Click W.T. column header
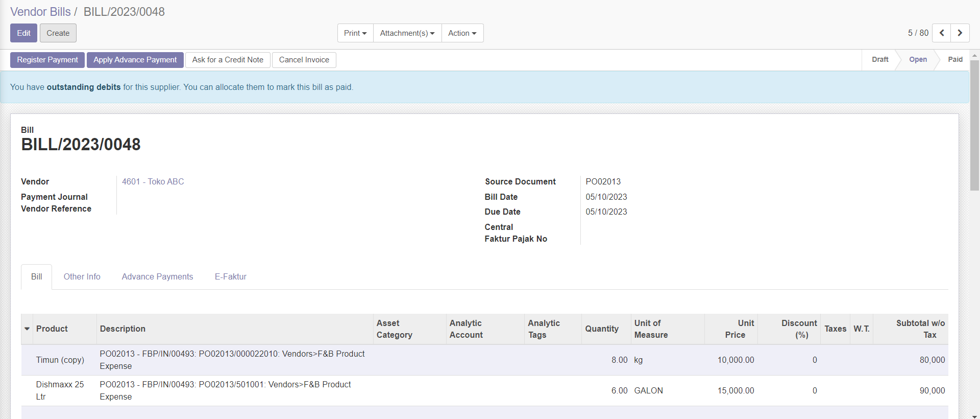Screen dimensions: 980x419 click(862, 329)
